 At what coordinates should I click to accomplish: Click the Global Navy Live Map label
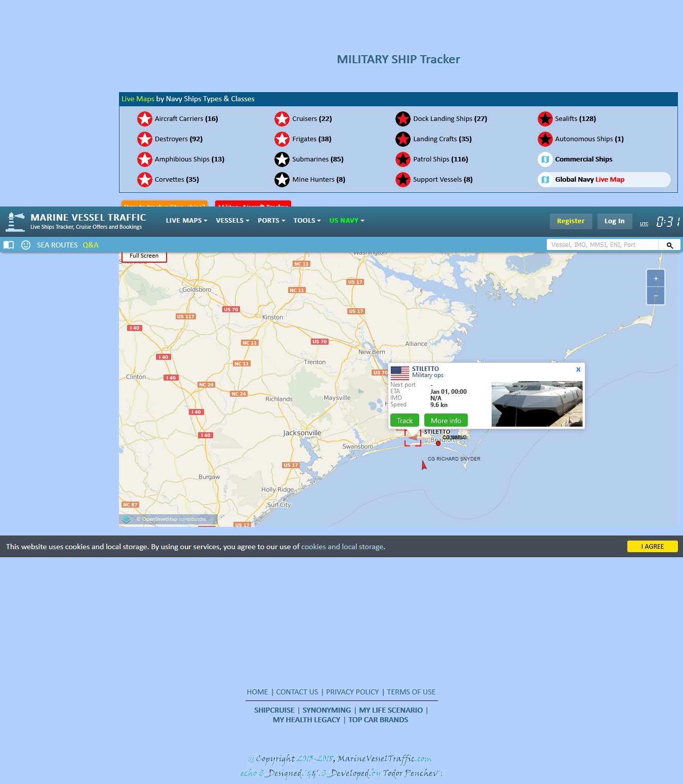click(x=590, y=180)
